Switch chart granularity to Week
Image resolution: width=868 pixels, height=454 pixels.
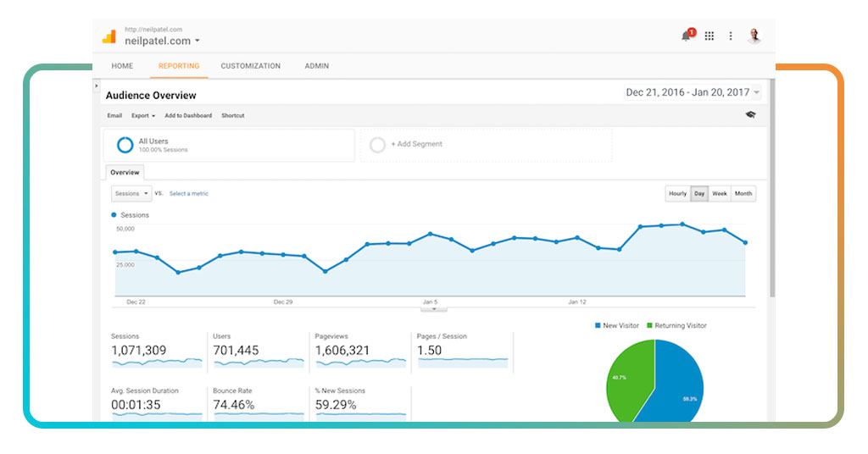[720, 194]
